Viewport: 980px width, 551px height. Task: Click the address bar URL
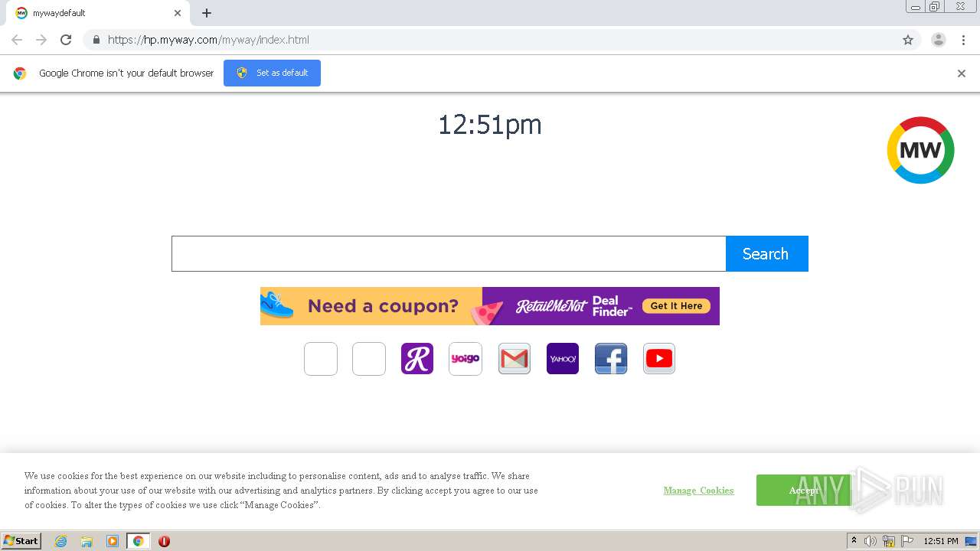(208, 40)
